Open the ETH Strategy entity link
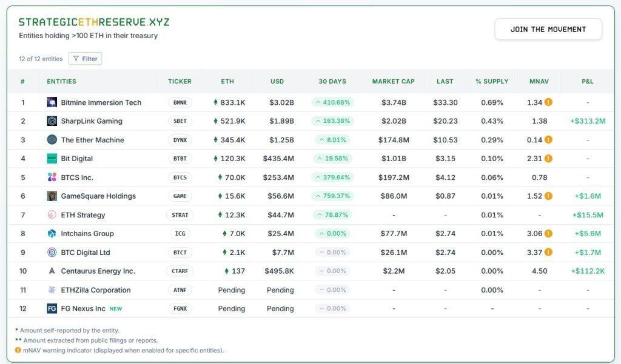The height and width of the screenshot is (364, 621). click(x=83, y=215)
